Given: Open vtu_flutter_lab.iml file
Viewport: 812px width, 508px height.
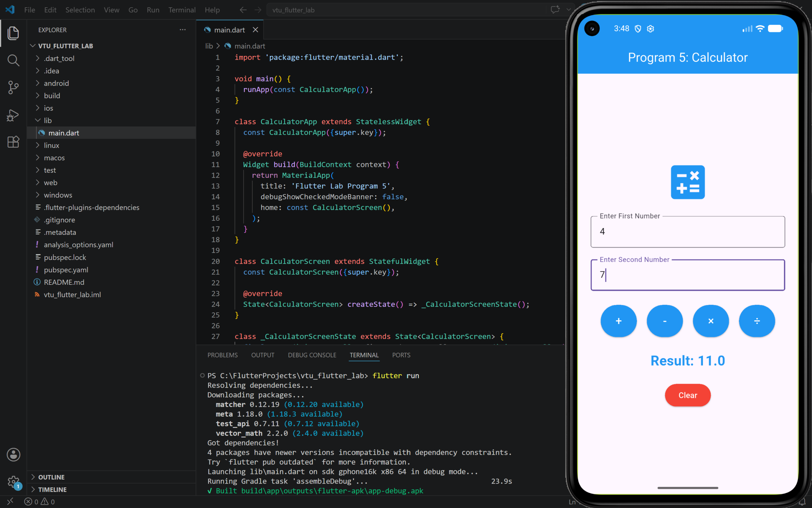Looking at the screenshot, I should click(111, 294).
